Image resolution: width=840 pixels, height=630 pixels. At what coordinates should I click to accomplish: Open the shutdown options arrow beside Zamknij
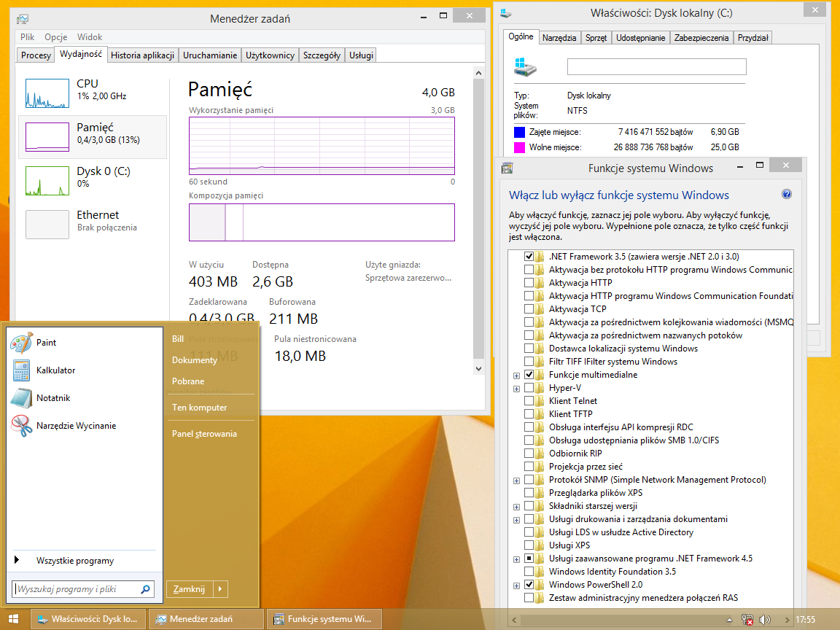tap(220, 589)
